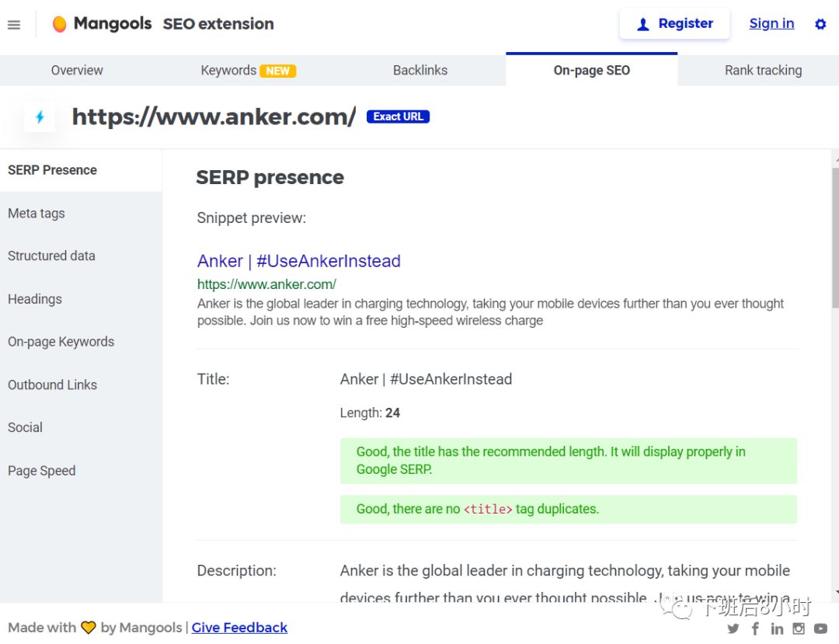Click the Sign in link
Viewport: 839px width, 644px height.
771,23
